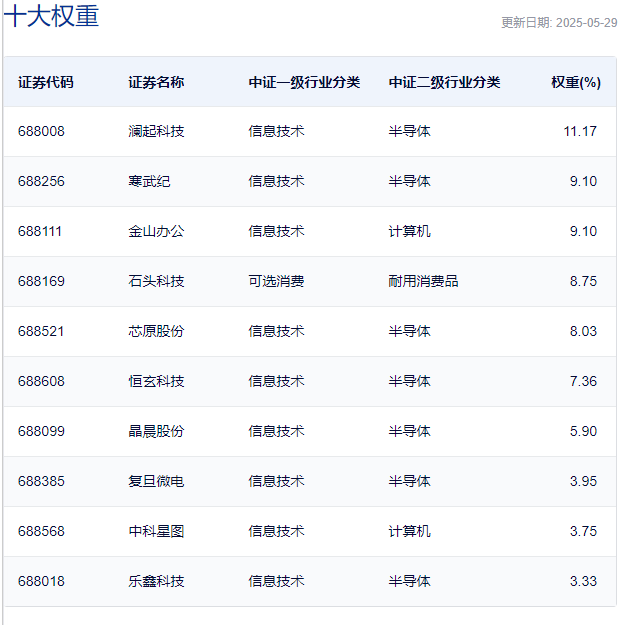Select security name 金山办公

(x=156, y=231)
